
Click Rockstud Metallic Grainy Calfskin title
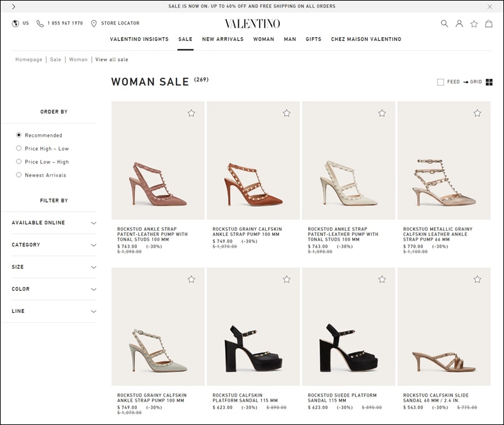tap(438, 234)
